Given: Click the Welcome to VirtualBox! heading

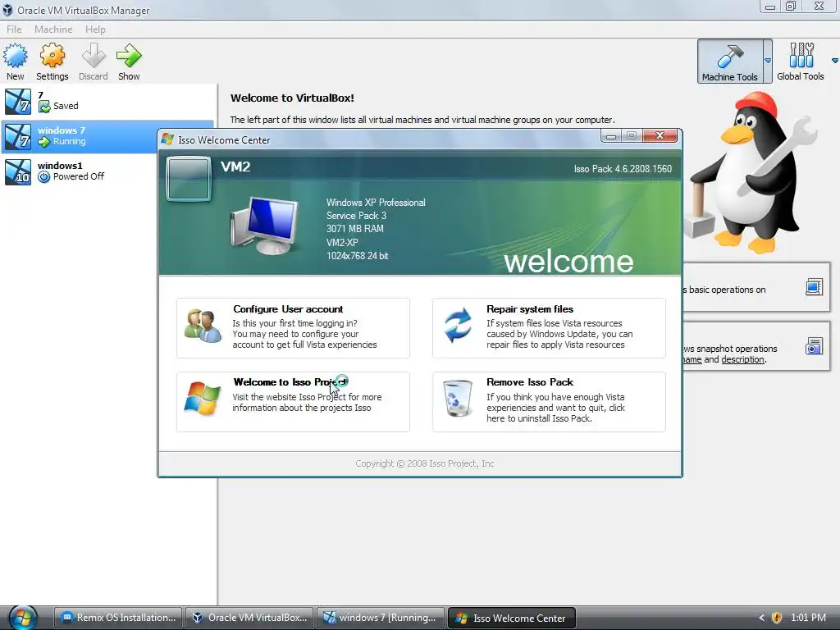Looking at the screenshot, I should (x=292, y=98).
